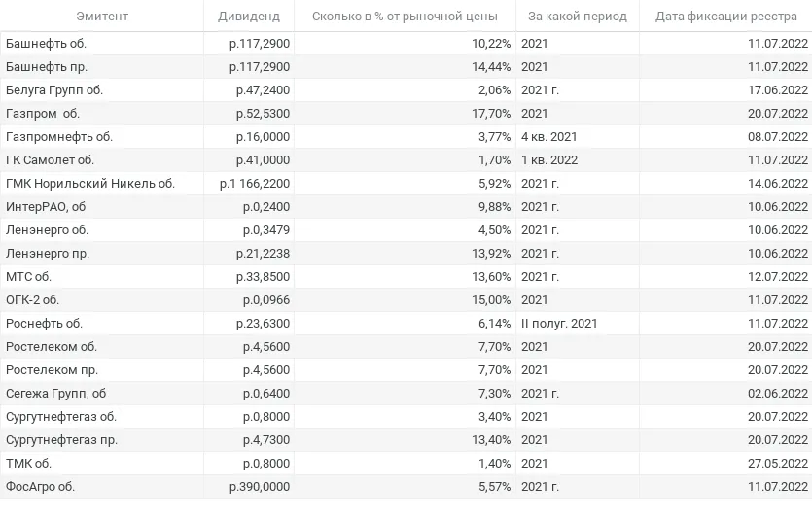Click the dividend value р.1 166,2200
This screenshot has height=520, width=812.
(x=254, y=183)
